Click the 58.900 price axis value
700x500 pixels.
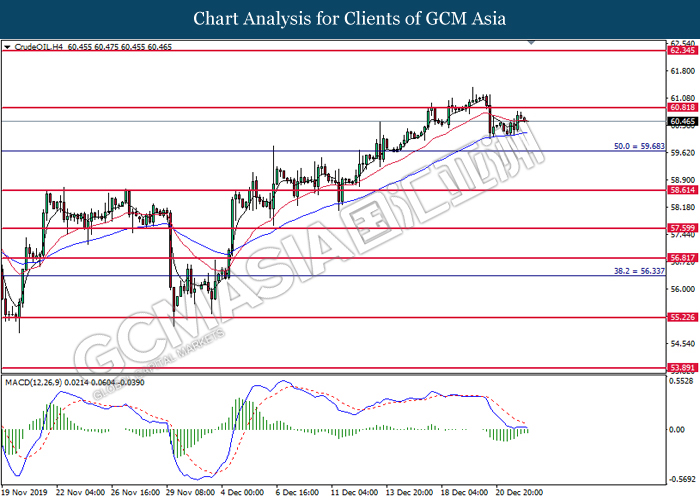coord(683,180)
